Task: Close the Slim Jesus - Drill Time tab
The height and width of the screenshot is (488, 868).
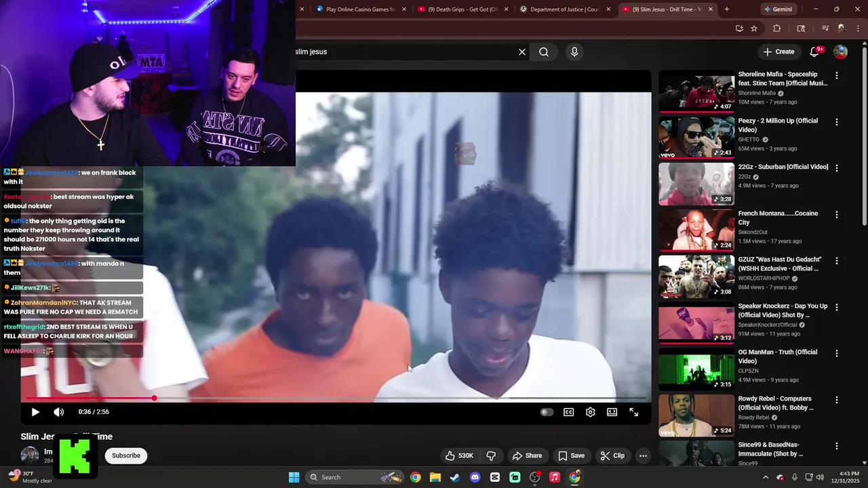Action: 711,9
